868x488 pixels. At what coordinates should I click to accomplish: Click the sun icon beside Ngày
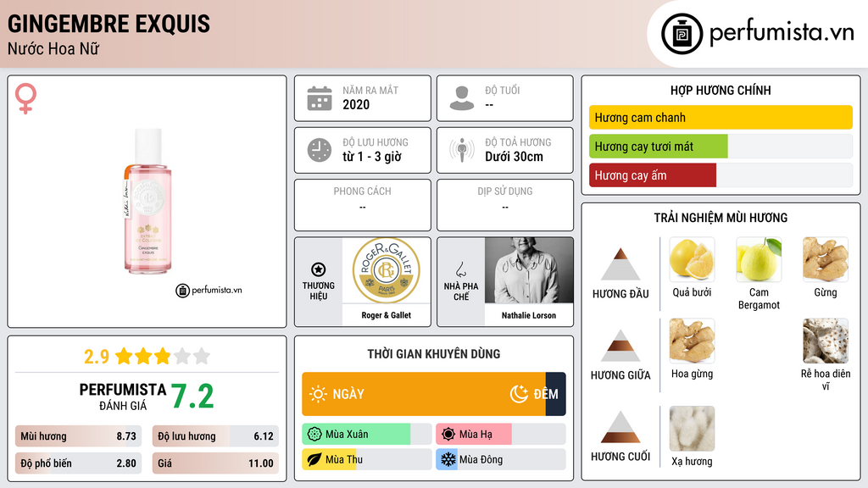click(x=318, y=394)
